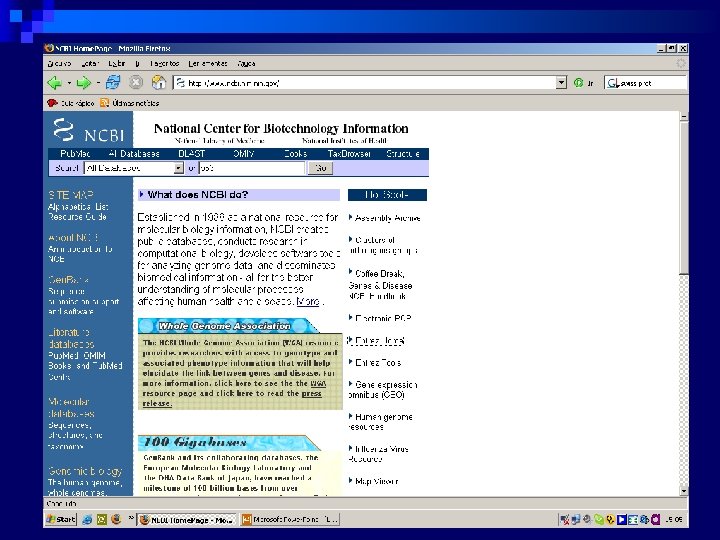Open the Ferramentas menu

point(208,64)
